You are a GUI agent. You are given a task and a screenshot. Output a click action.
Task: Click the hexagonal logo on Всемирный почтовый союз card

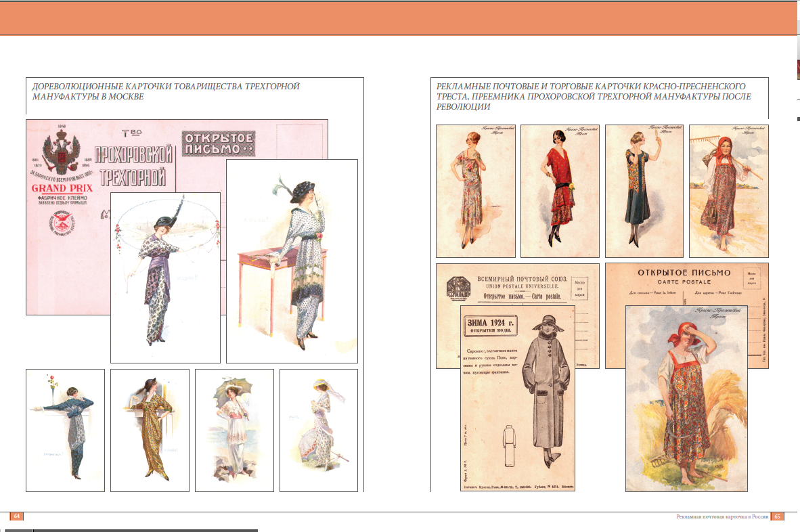point(458,289)
